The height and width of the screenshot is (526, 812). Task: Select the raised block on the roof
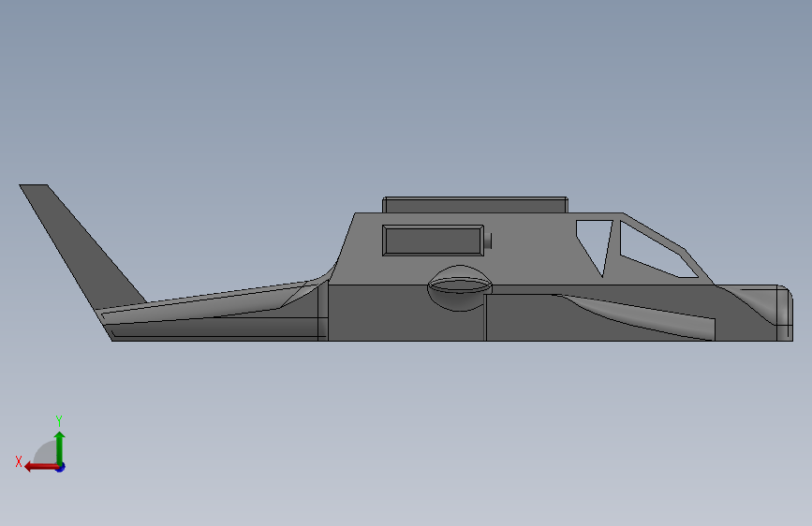(x=475, y=204)
